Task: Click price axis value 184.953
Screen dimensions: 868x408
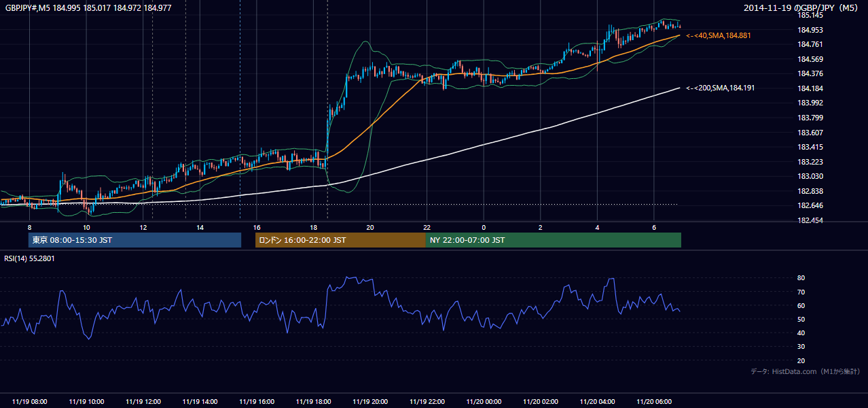Action: 810,30
